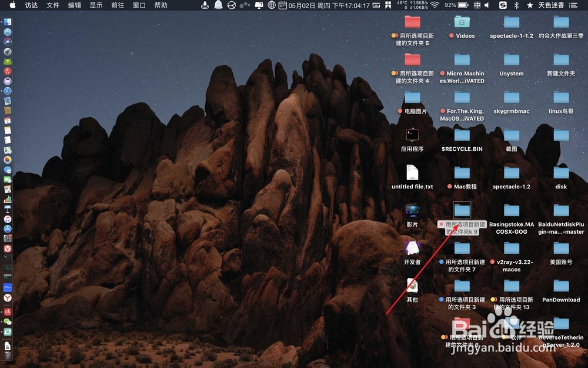Screen dimensions: 588x368
Task: Open Launchpad rocket icon in dock
Action: (8, 51)
